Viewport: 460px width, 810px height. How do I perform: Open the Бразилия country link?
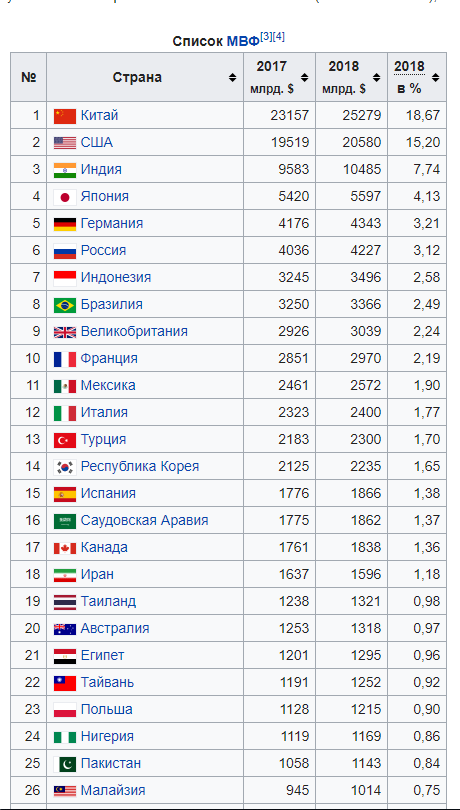click(112, 304)
